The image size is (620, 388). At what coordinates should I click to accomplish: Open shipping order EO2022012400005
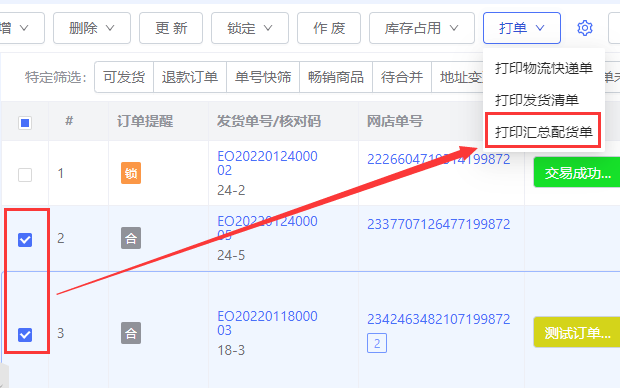(267, 228)
